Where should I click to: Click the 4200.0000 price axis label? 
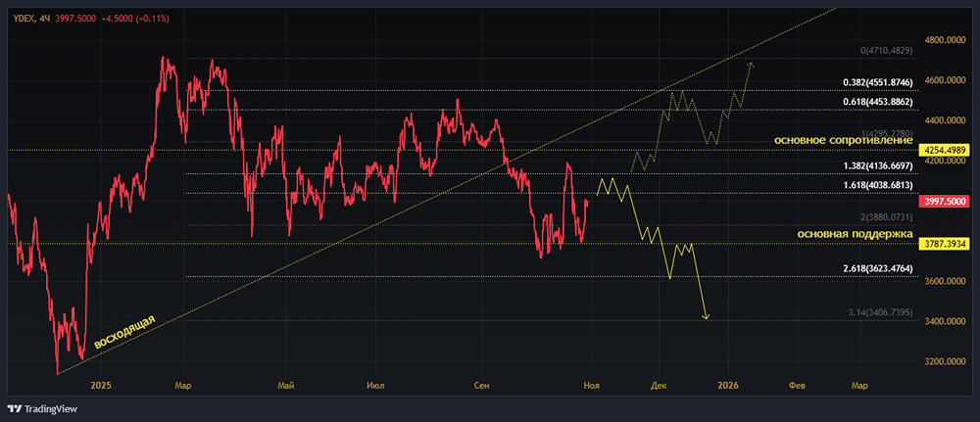[x=945, y=161]
